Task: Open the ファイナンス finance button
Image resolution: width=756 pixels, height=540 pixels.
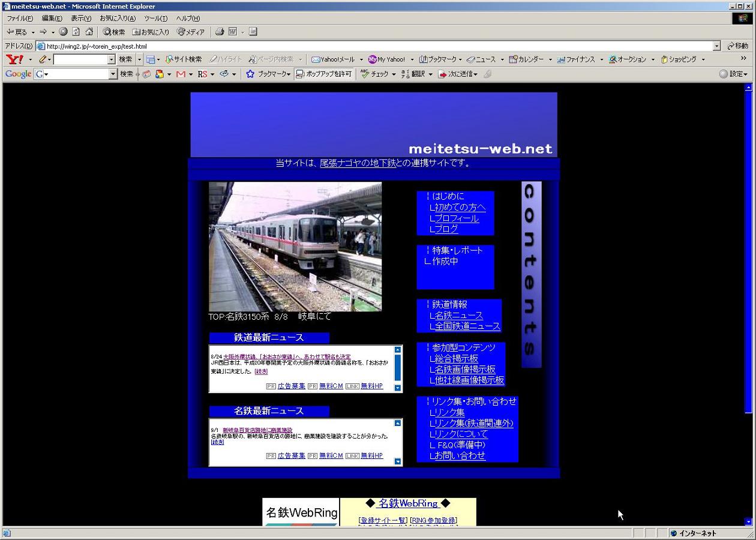Action: tap(576, 59)
